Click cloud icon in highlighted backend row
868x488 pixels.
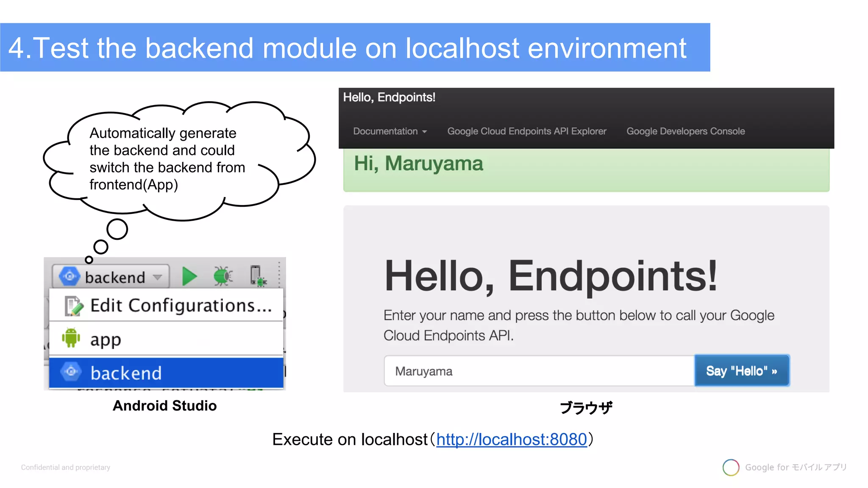coord(71,372)
